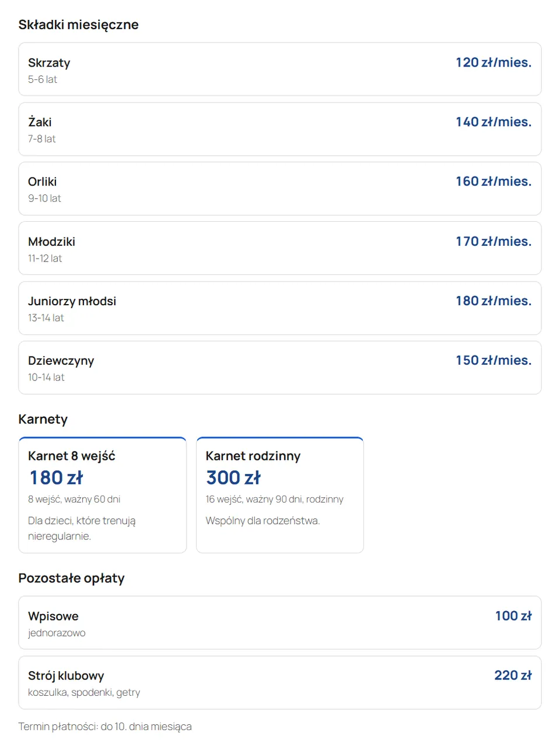Screen dimensions: 560x750
Task: Click the '7-8 lat' age range
Action: (x=42, y=139)
